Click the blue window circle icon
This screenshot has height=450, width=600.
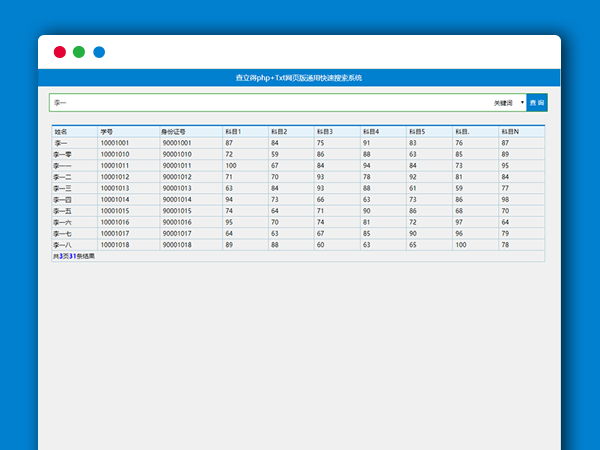99,52
